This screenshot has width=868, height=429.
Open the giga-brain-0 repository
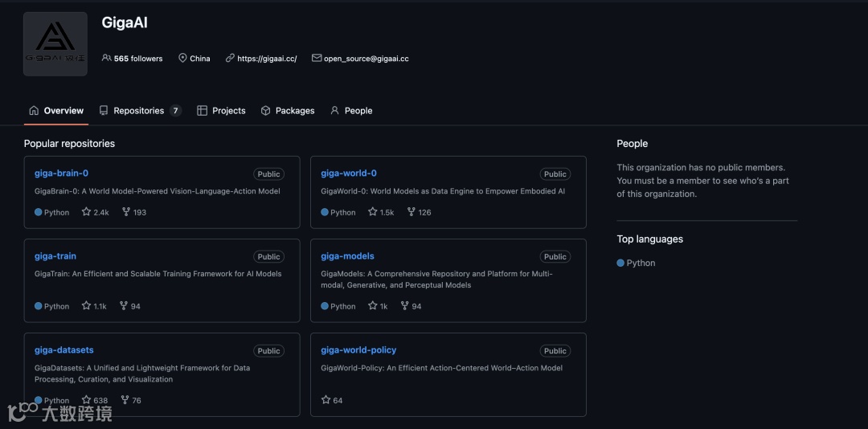[61, 174]
